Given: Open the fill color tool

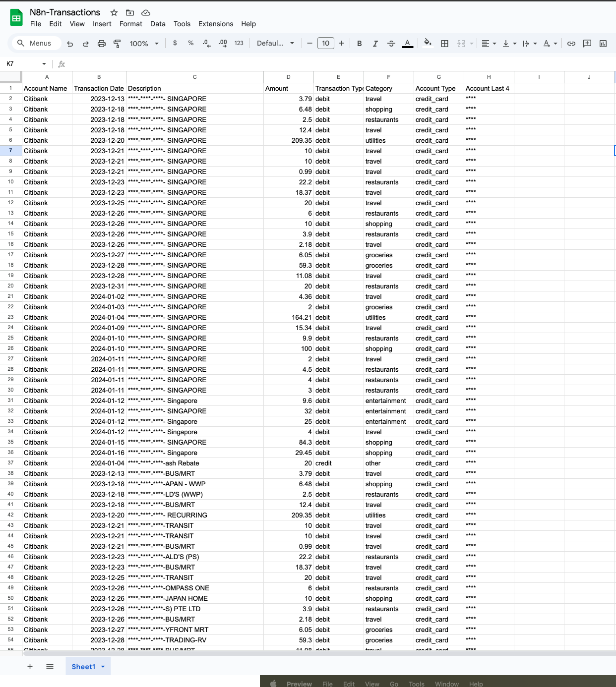Looking at the screenshot, I should 428,43.
